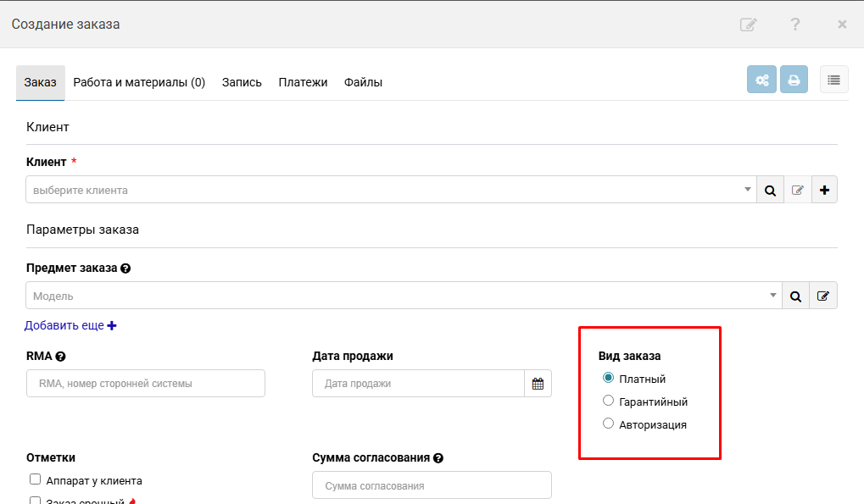Expand the выберите клиента dropdown

point(747,191)
